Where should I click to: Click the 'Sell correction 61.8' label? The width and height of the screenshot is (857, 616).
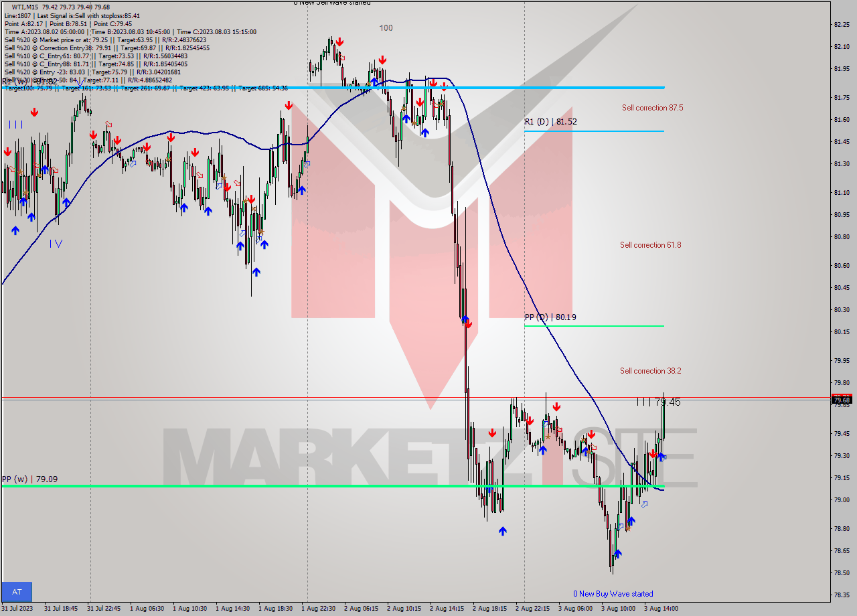pos(651,245)
